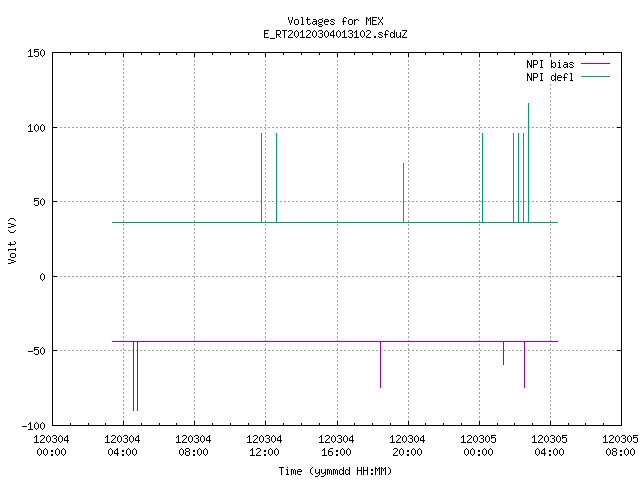Click the x-axis label 120304 12:00
This screenshot has width=640, height=480.
pos(264,445)
